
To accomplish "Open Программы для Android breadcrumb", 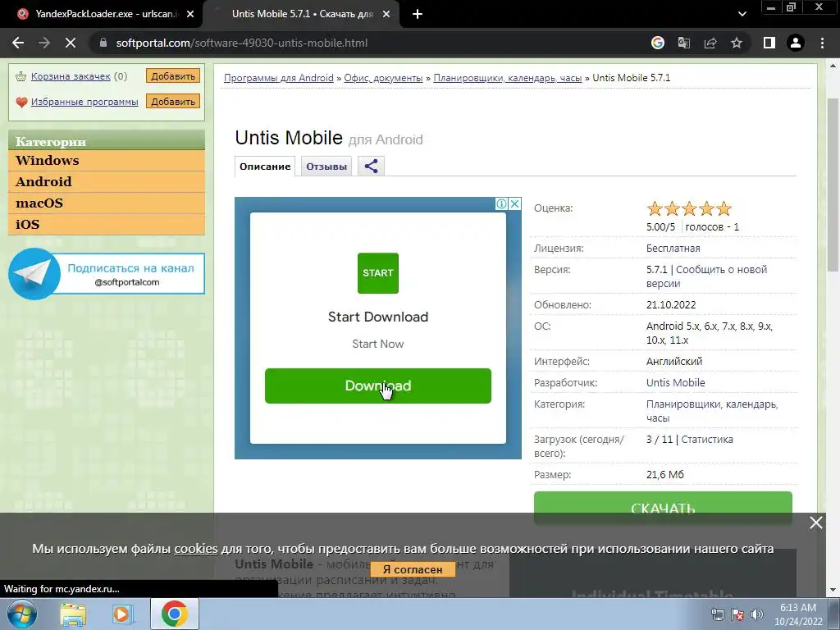I will point(279,78).
